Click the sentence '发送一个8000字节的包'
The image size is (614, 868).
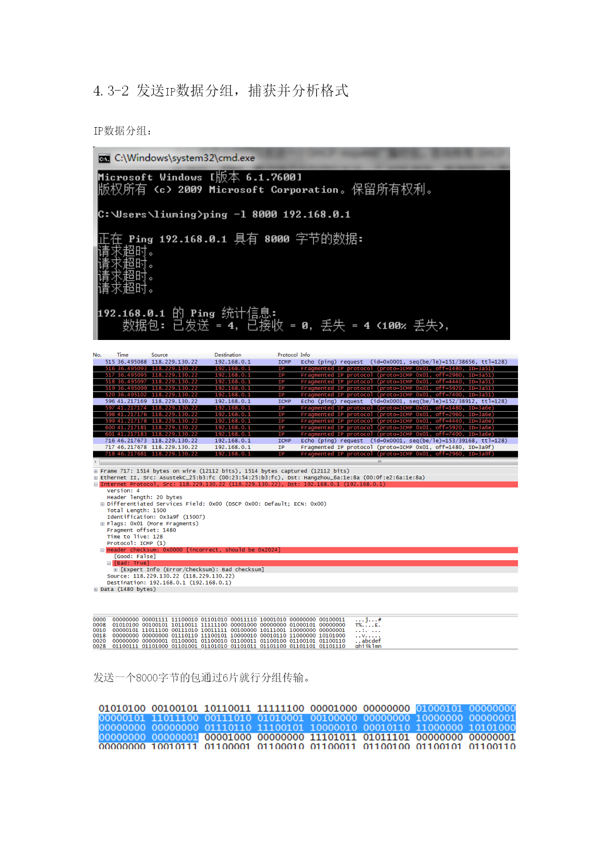pyautogui.click(x=201, y=678)
